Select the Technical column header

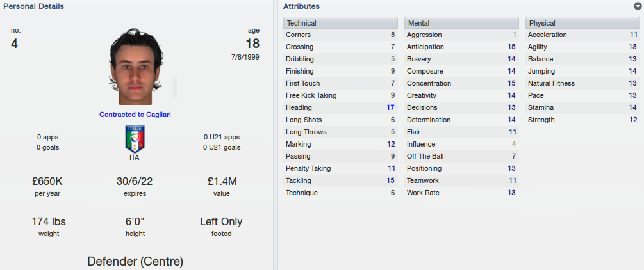tap(340, 23)
